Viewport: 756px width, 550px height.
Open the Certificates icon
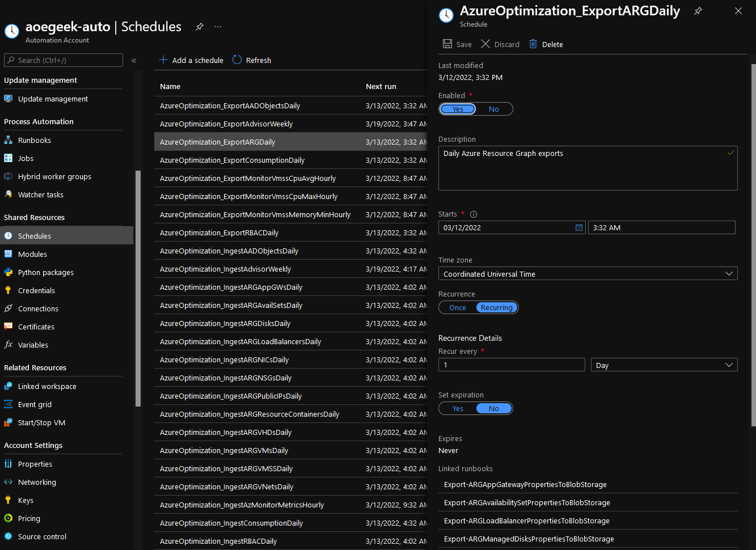click(9, 327)
